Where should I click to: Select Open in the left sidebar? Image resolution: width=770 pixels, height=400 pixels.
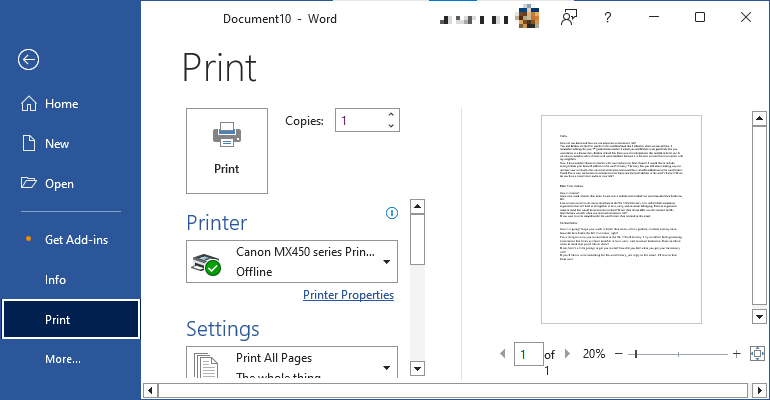(x=59, y=184)
